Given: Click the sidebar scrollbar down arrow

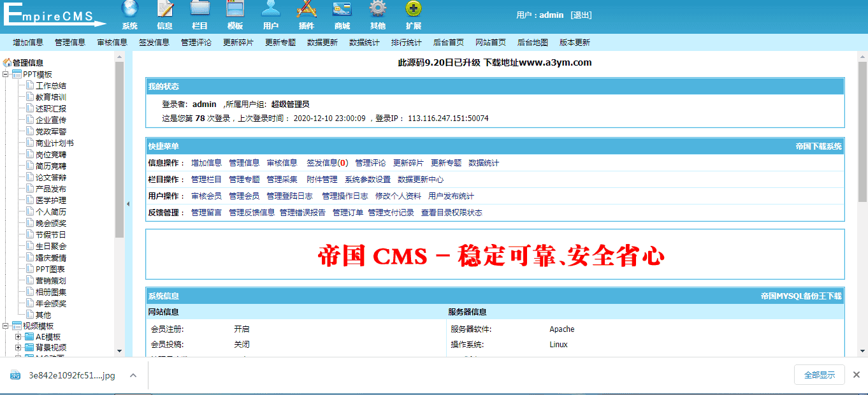Looking at the screenshot, I should (x=119, y=351).
